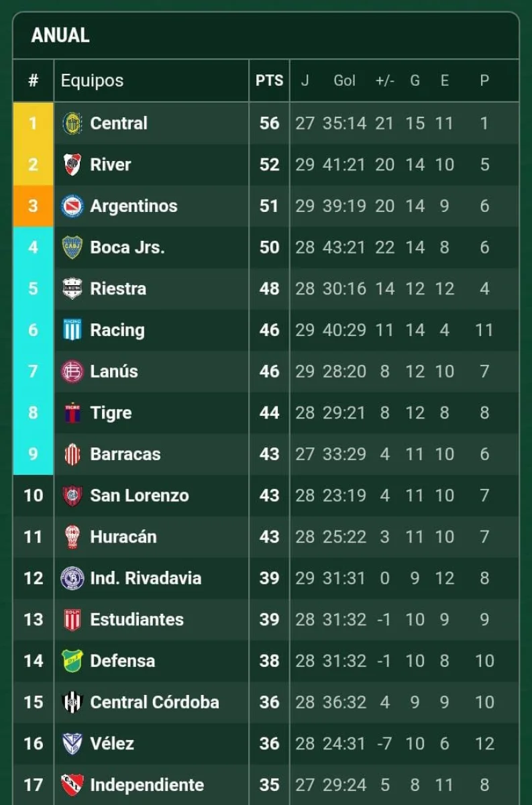Click the yellow position 1 swatch
532x805 pixels.
33,123
